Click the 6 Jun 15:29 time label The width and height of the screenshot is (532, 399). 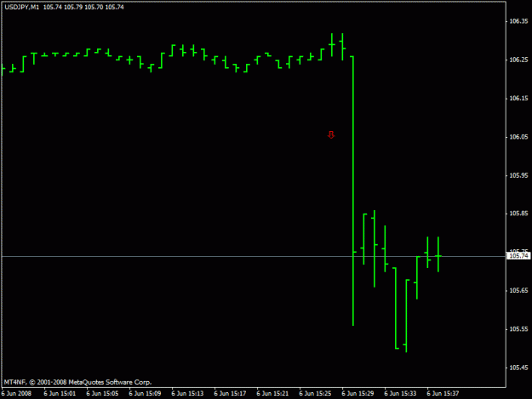[358, 393]
